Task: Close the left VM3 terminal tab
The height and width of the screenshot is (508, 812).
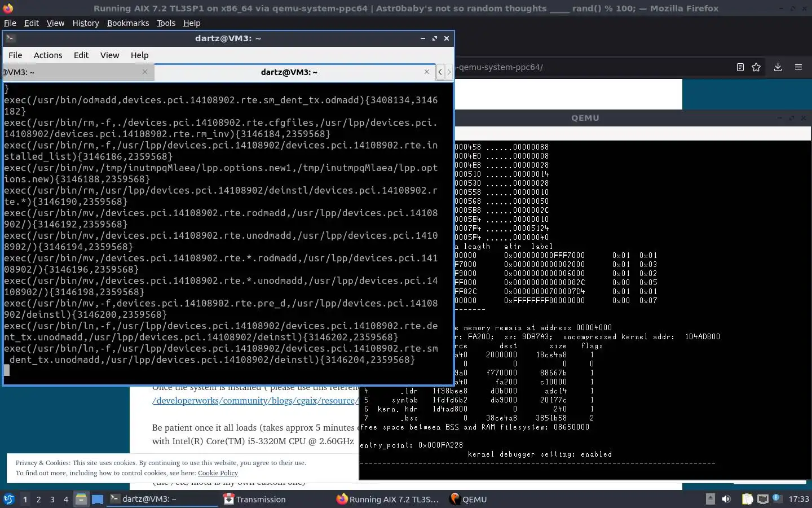Action: [145, 72]
